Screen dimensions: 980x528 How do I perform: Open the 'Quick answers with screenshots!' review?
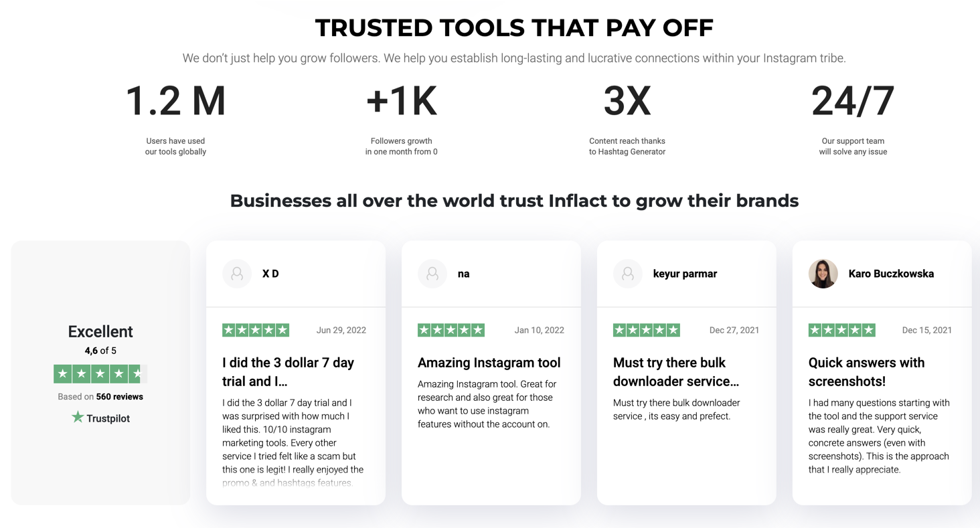pos(866,371)
